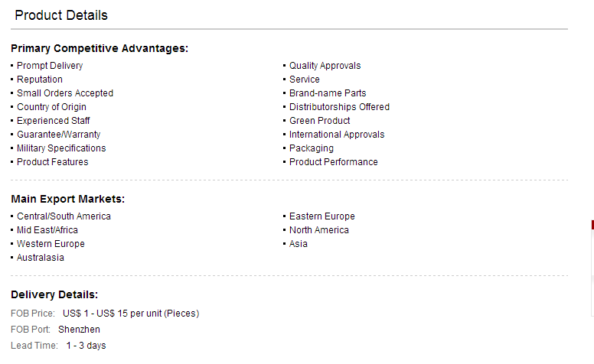
Task: Click Central/South America market link
Action: [x=64, y=216]
